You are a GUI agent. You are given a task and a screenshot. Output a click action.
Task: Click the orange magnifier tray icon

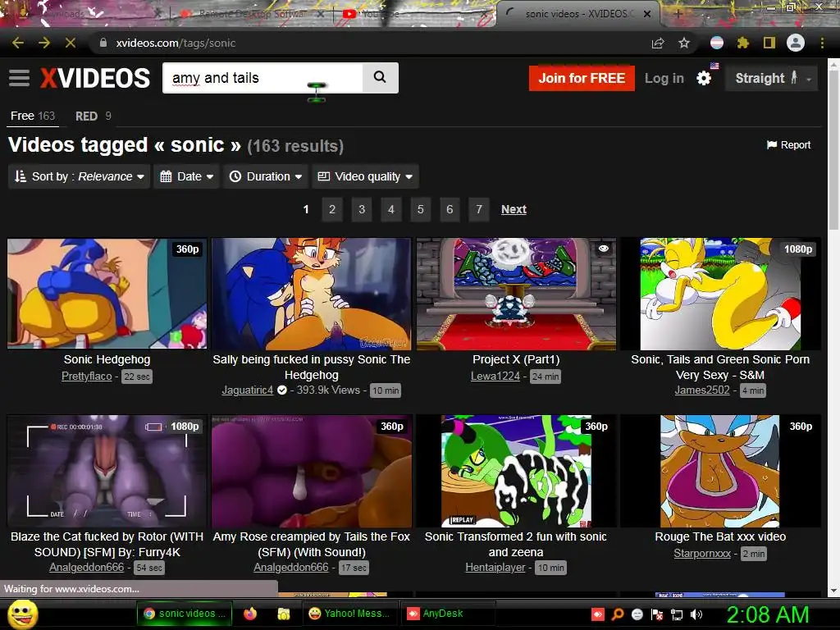[617, 614]
